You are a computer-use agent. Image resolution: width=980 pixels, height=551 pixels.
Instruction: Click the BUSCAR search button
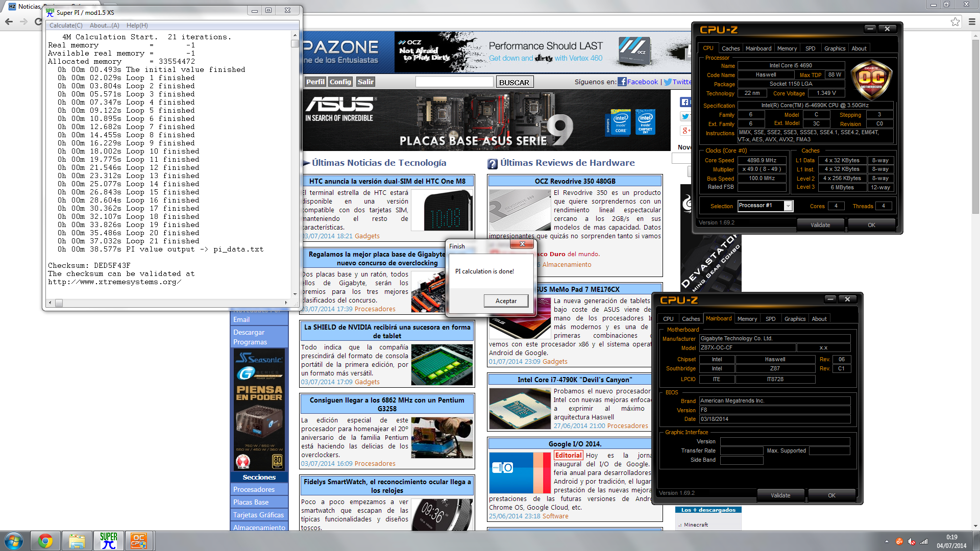pyautogui.click(x=514, y=82)
